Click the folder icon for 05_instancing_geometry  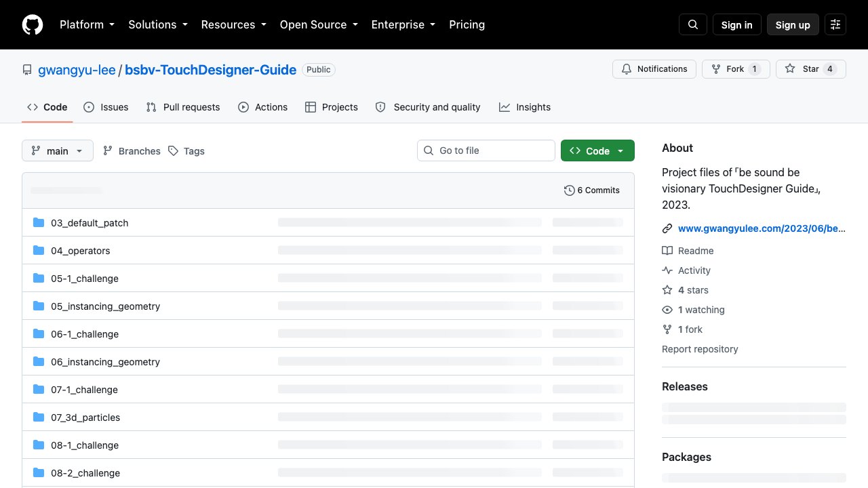click(39, 306)
